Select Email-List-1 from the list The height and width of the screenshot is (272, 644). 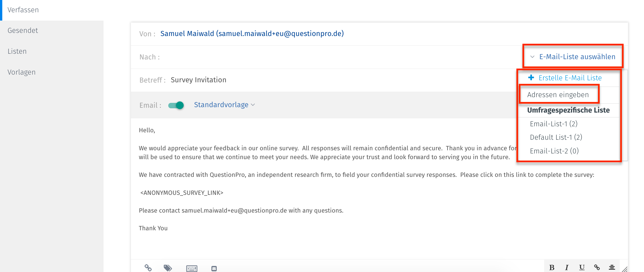pyautogui.click(x=553, y=124)
